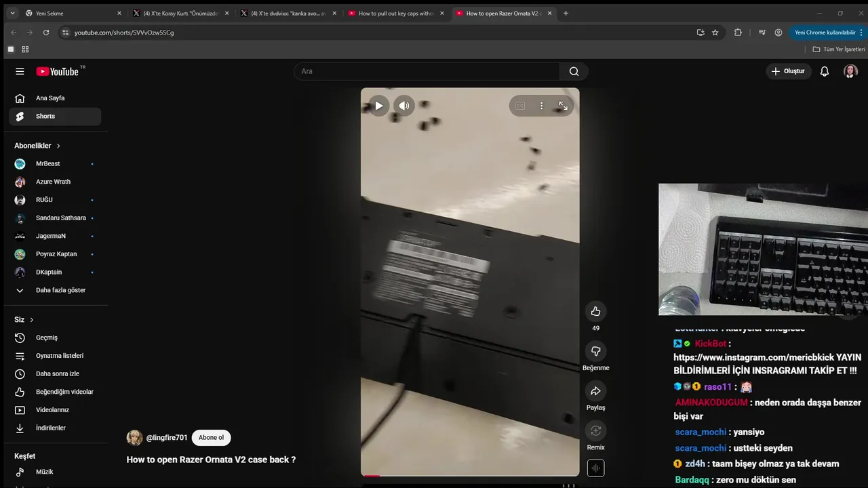868x488 pixels.
Task: Open Videolarınız in sidebar
Action: pyautogui.click(x=55, y=410)
